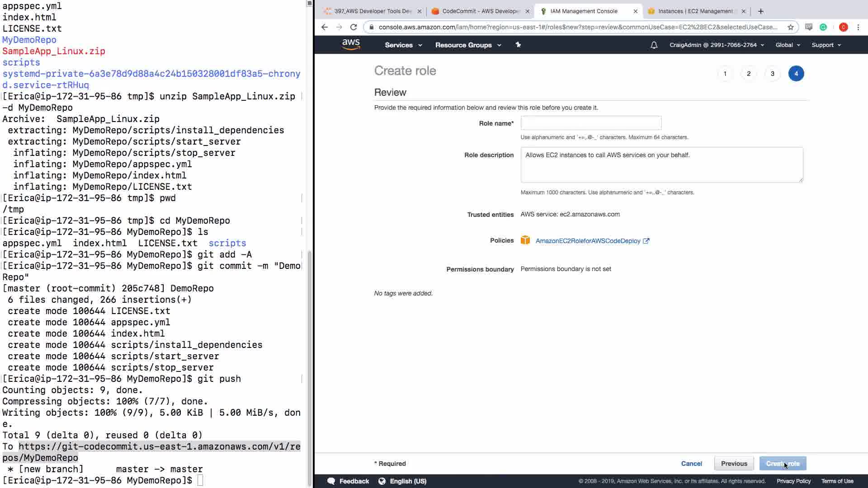Expand the Services dropdown menu

[403, 45]
